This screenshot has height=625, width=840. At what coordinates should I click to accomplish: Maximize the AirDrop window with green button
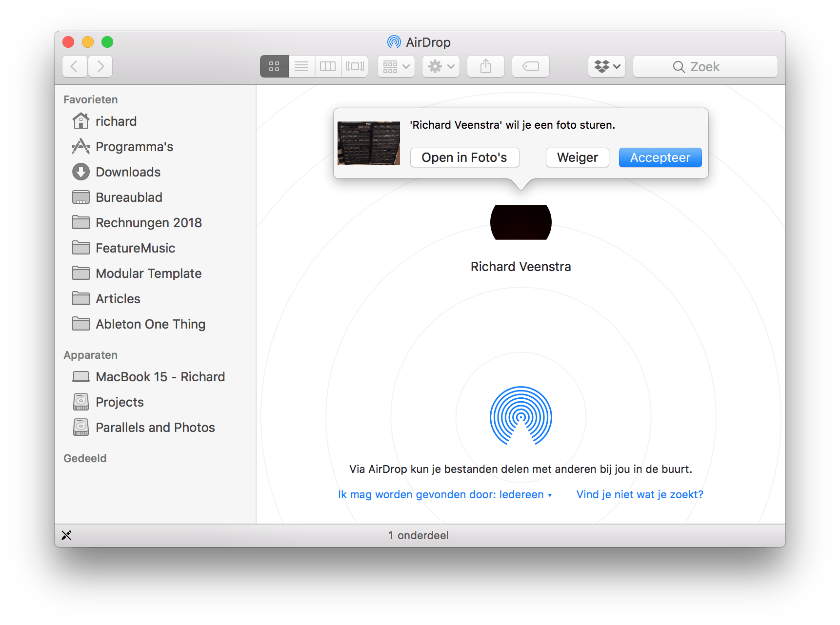point(107,42)
